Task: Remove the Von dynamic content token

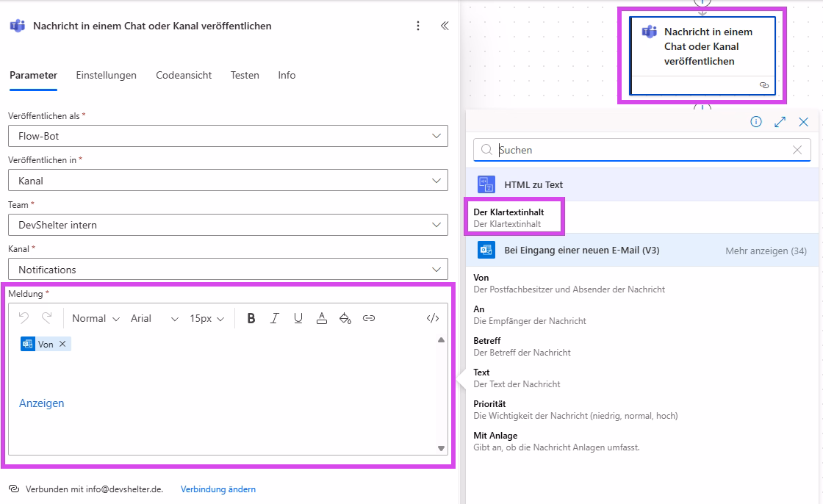Action: click(62, 344)
